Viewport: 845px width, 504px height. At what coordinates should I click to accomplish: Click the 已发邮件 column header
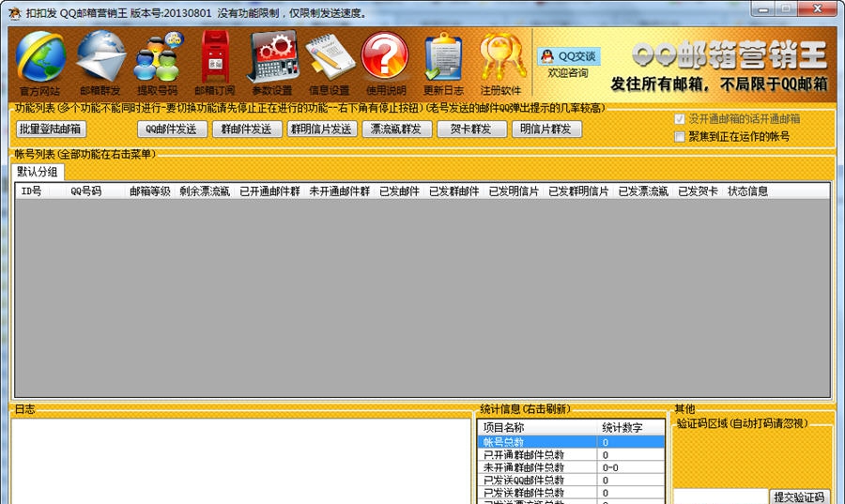point(399,191)
